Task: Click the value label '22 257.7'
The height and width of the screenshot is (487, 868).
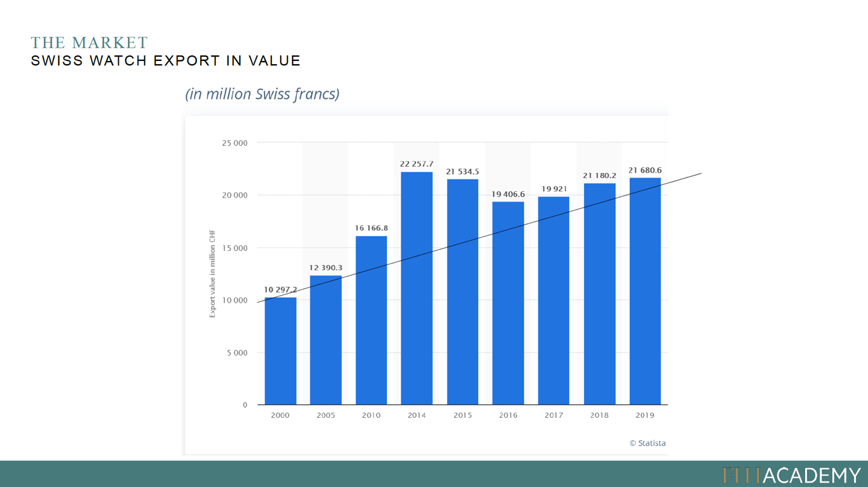Action: [417, 164]
